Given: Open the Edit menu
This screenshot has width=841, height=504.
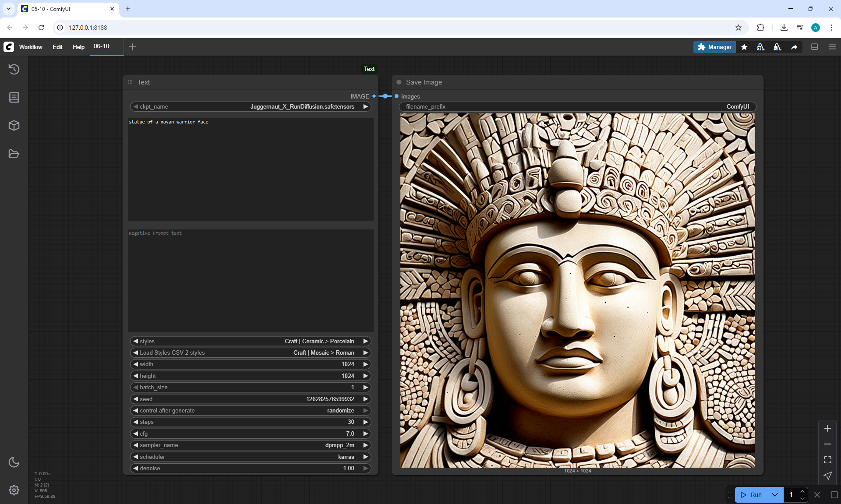Looking at the screenshot, I should click(57, 47).
